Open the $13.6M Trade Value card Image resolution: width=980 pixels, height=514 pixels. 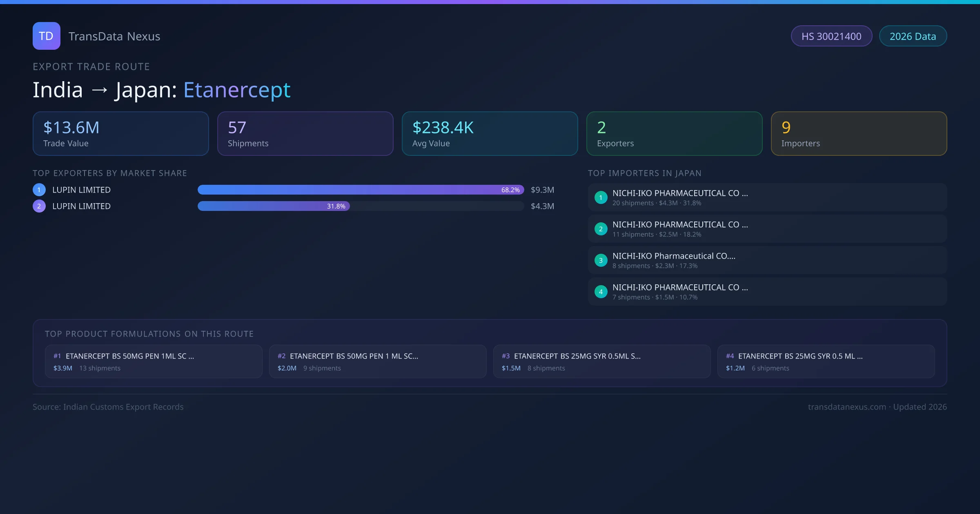point(120,134)
